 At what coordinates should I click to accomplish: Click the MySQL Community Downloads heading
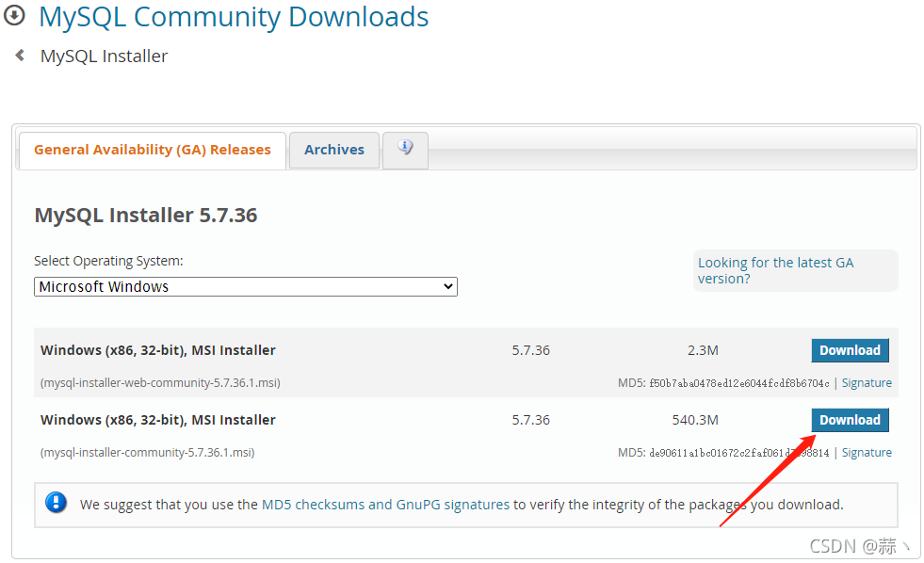tap(234, 17)
